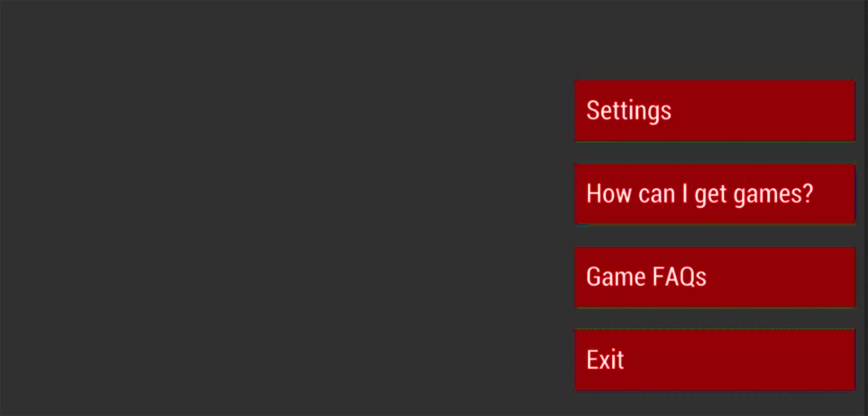Click the word Settings in the top button

click(629, 111)
